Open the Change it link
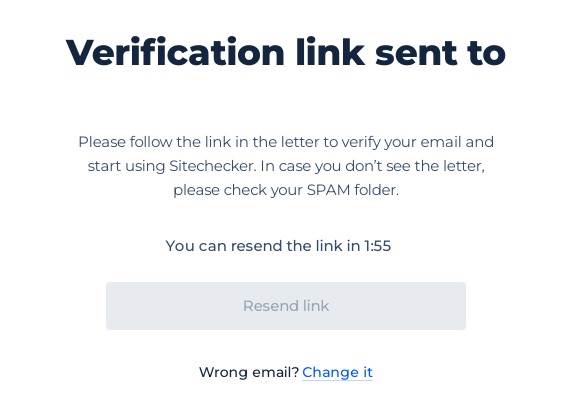Screen dimensions: 584x400 pos(337,372)
